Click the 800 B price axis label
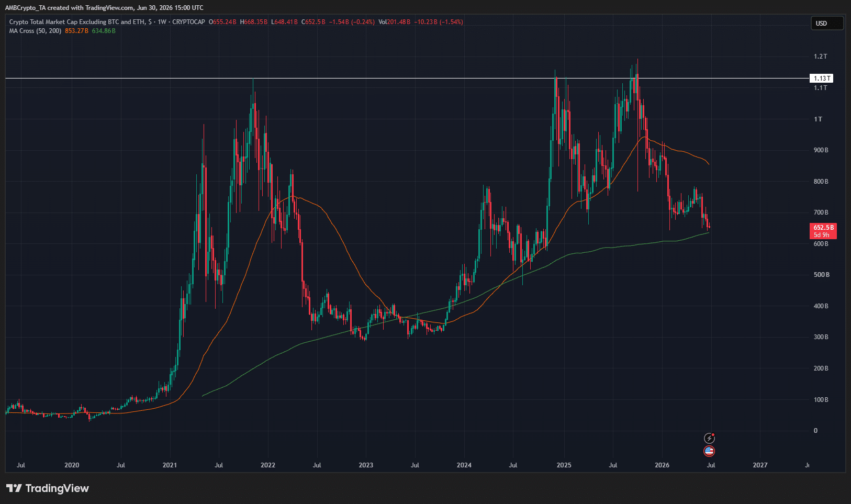 [x=821, y=182]
